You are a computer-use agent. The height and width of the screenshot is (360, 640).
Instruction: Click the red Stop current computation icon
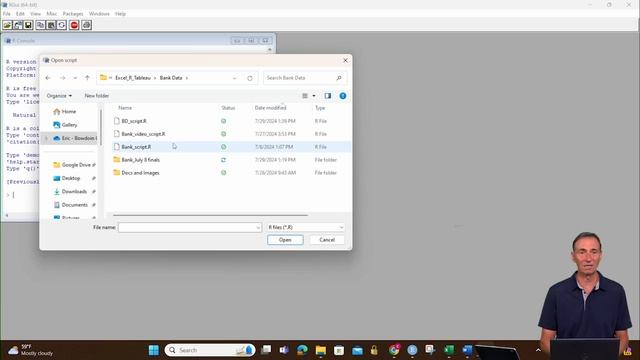(74, 25)
